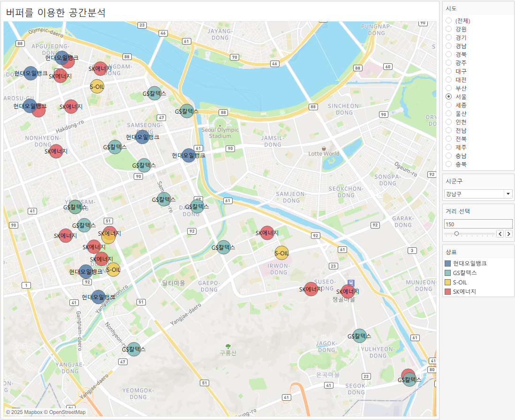Click the Seoul Olympic Stadium landmark icon

[220, 125]
